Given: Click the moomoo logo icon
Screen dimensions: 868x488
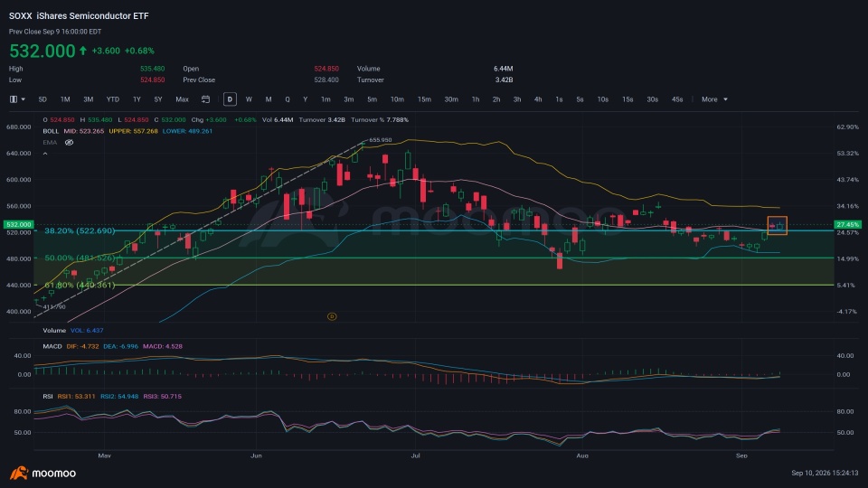Looking at the screenshot, I should [19, 473].
